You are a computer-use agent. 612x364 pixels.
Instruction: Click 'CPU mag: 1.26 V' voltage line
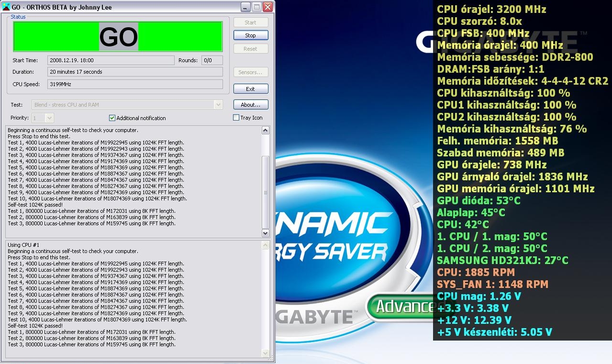coord(479,296)
